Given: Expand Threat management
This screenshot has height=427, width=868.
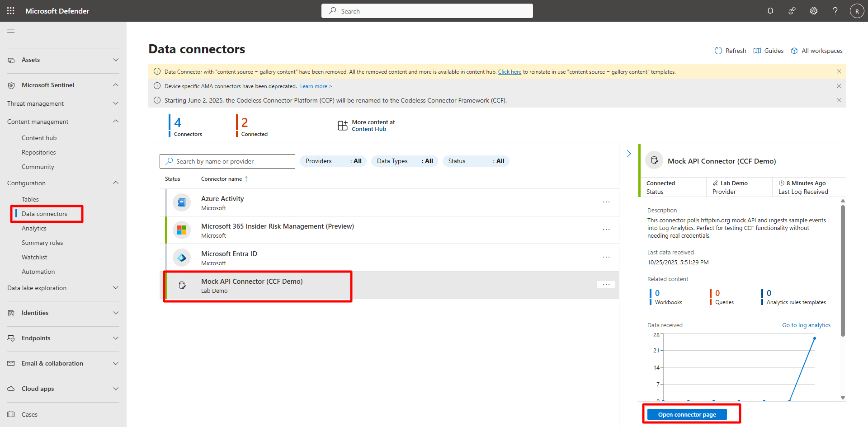Looking at the screenshot, I should pyautogui.click(x=116, y=103).
